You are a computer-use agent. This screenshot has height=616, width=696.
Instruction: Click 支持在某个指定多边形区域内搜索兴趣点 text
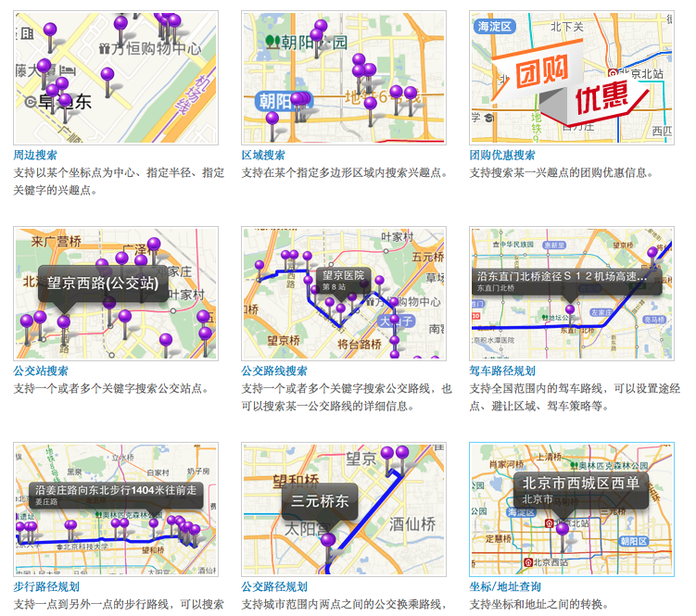pyautogui.click(x=345, y=172)
